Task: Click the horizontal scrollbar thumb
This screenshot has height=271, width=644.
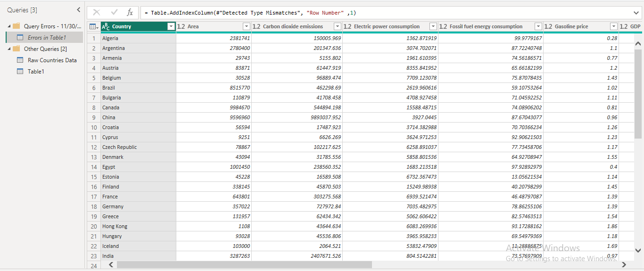Action: (x=244, y=265)
